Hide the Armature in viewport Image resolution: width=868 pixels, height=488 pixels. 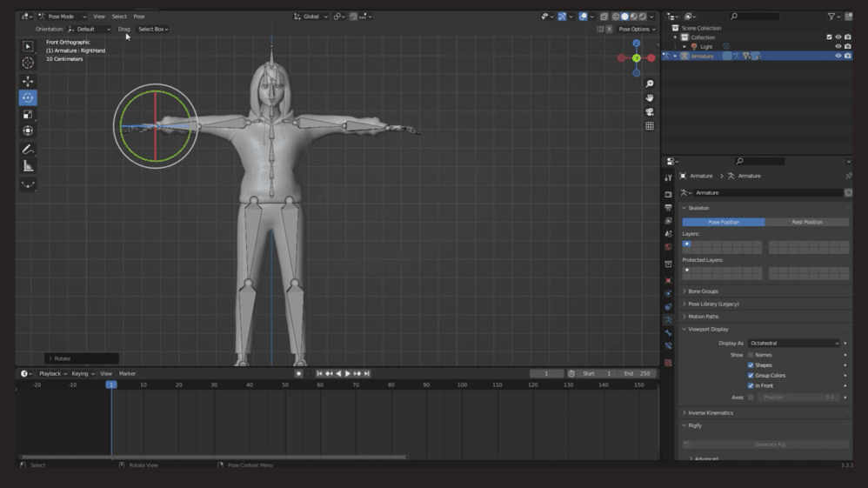point(838,56)
